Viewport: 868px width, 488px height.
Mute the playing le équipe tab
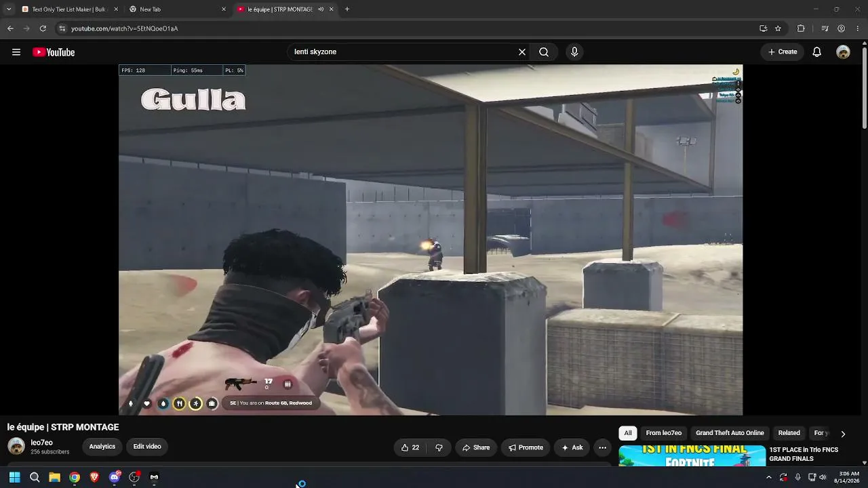(x=321, y=9)
